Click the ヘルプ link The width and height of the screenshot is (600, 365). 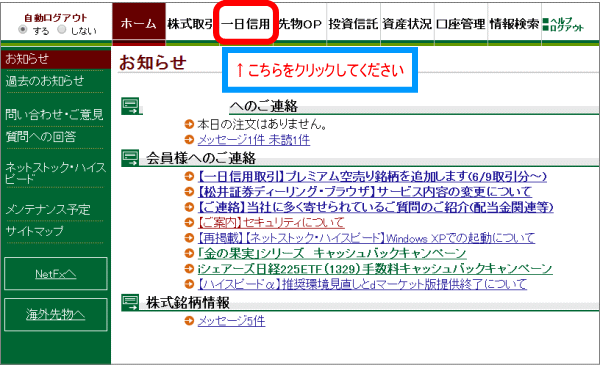pyautogui.click(x=561, y=20)
